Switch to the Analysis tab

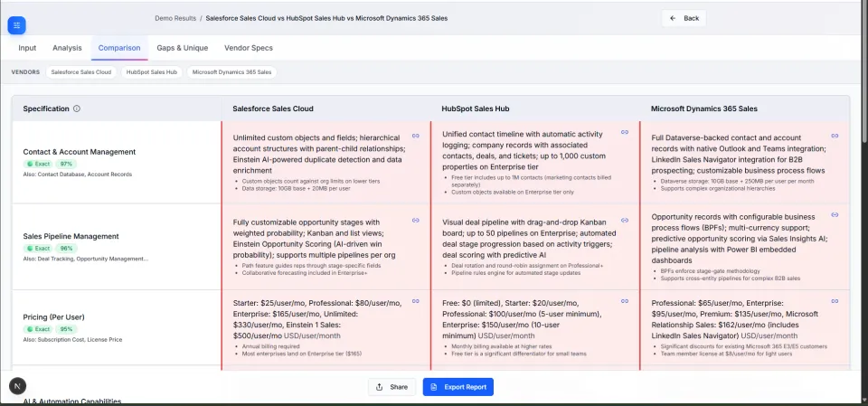pyautogui.click(x=67, y=48)
